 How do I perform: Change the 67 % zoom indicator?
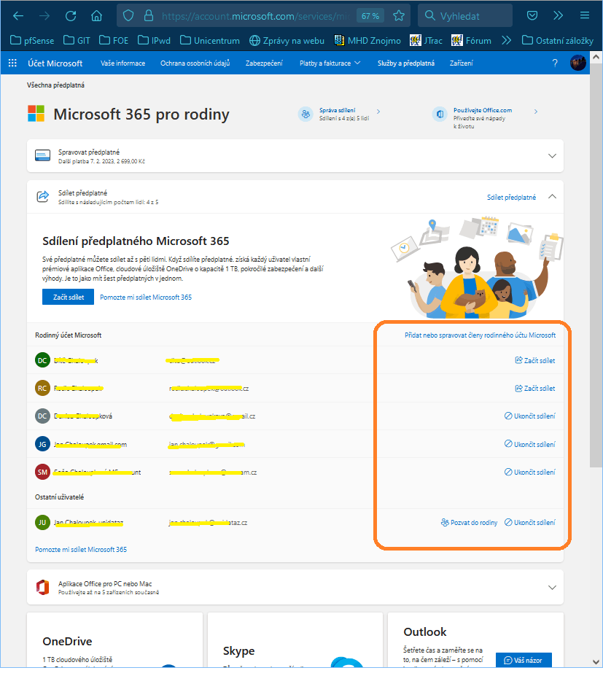pyautogui.click(x=370, y=16)
